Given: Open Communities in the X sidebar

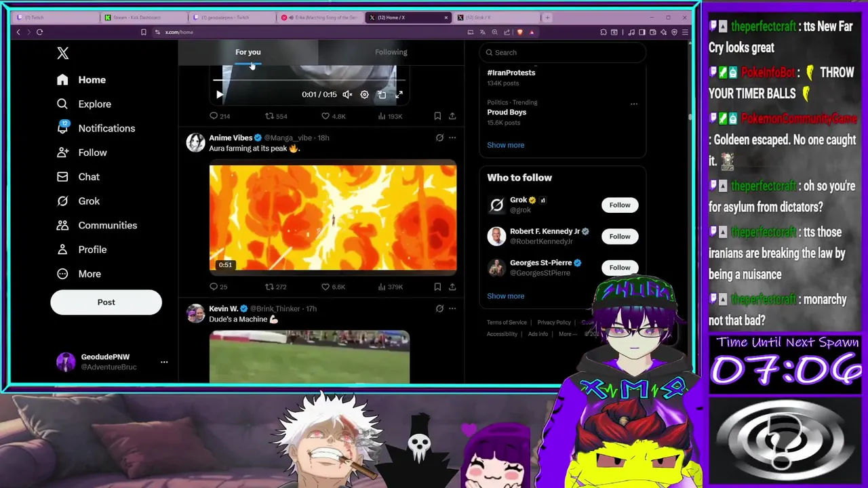Looking at the screenshot, I should [97, 225].
